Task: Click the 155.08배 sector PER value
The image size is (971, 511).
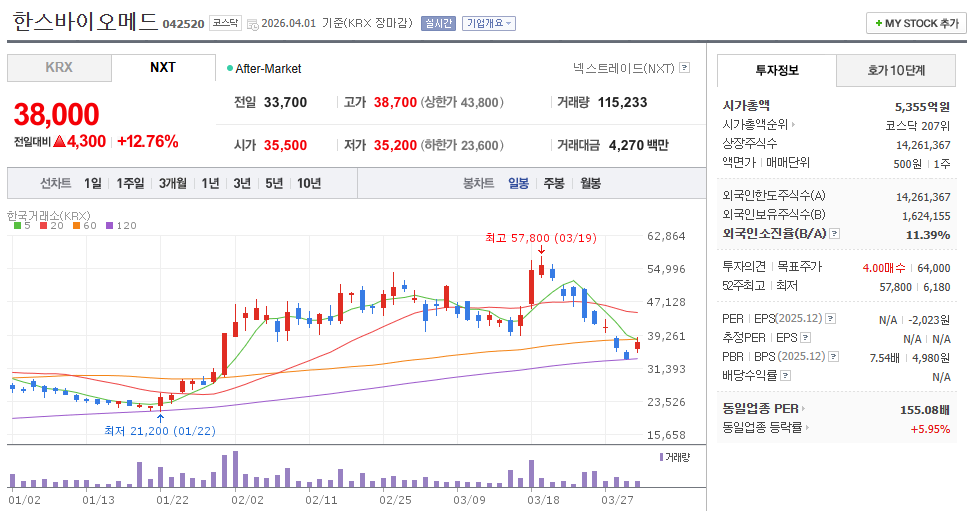Action: [925, 410]
